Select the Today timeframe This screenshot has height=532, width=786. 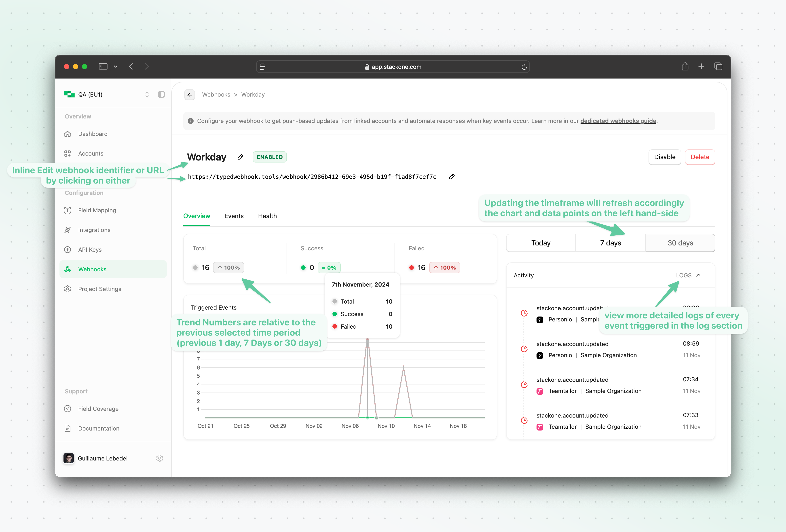click(x=541, y=243)
